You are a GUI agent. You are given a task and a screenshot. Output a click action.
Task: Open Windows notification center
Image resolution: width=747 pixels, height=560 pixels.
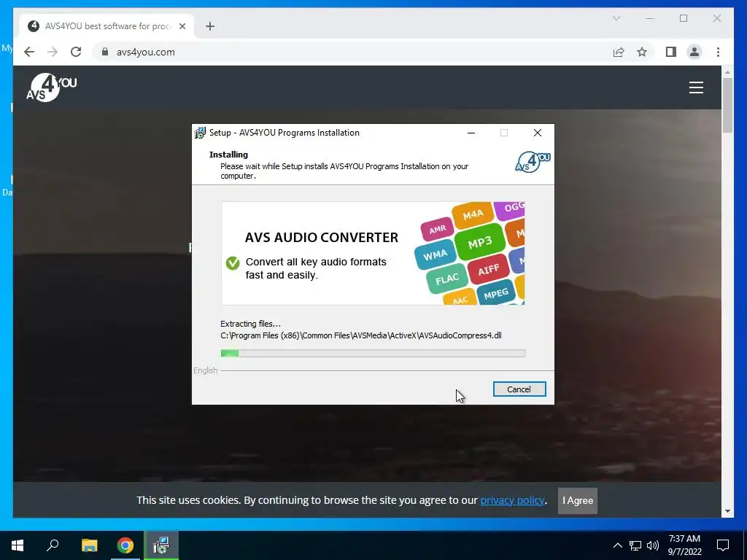[723, 545]
